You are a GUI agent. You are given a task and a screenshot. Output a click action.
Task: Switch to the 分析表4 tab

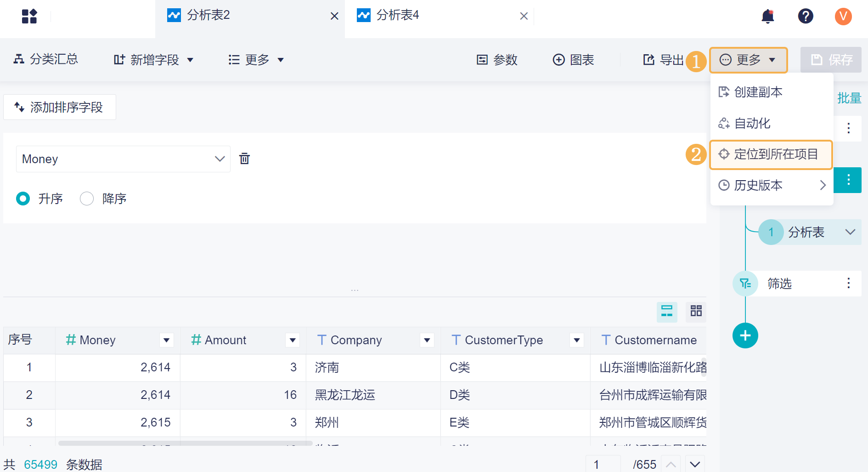(x=440, y=19)
